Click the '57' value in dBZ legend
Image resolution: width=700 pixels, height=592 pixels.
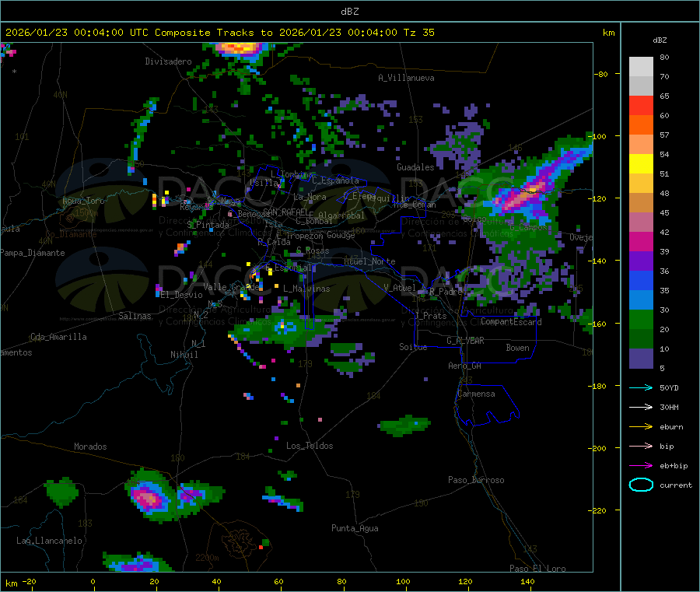665,135
